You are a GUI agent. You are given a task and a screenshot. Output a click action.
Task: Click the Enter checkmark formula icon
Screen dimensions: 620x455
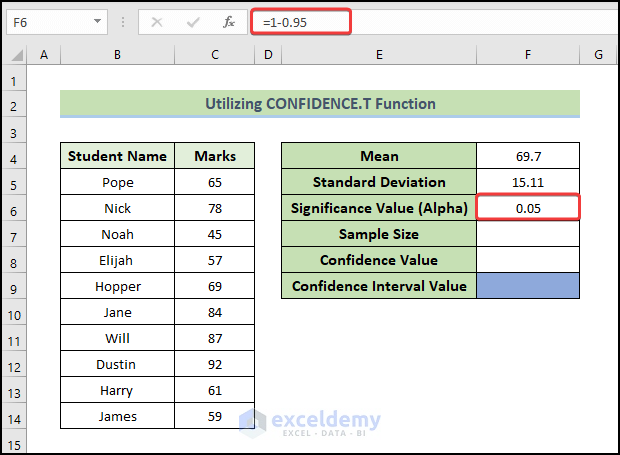click(193, 21)
